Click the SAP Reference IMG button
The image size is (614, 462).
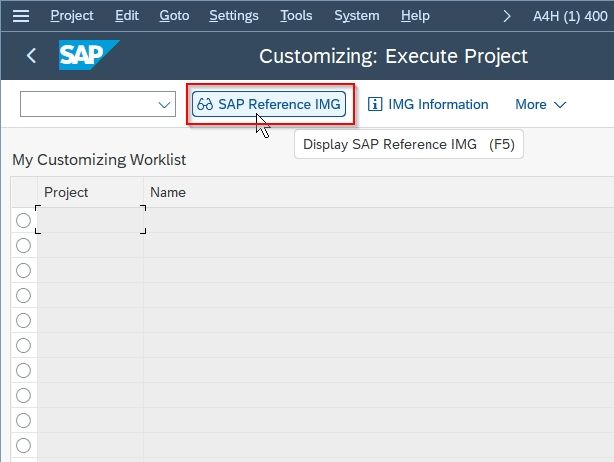coord(269,104)
